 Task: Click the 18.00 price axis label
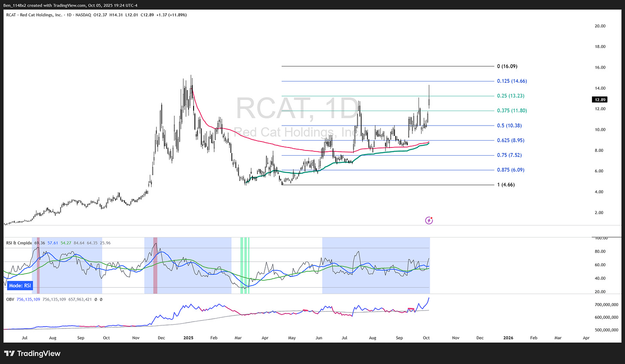pyautogui.click(x=600, y=47)
